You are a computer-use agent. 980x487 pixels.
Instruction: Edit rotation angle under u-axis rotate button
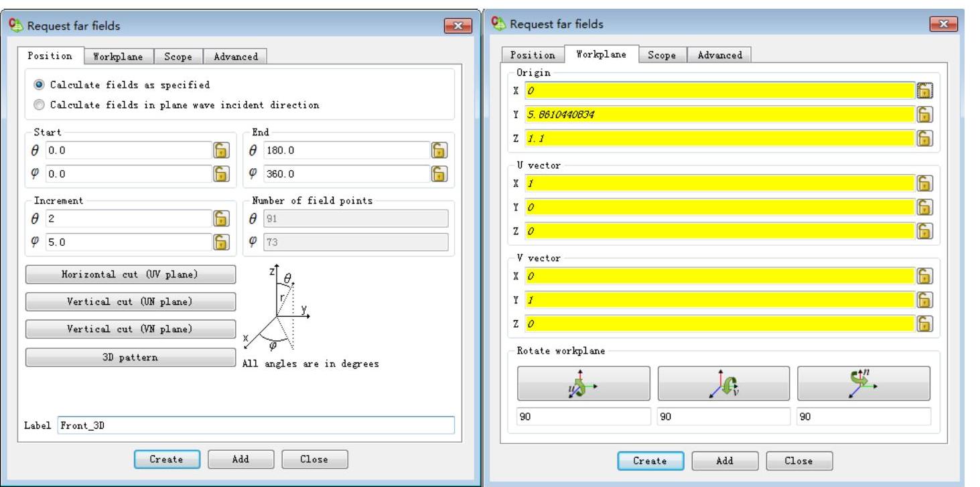click(583, 416)
